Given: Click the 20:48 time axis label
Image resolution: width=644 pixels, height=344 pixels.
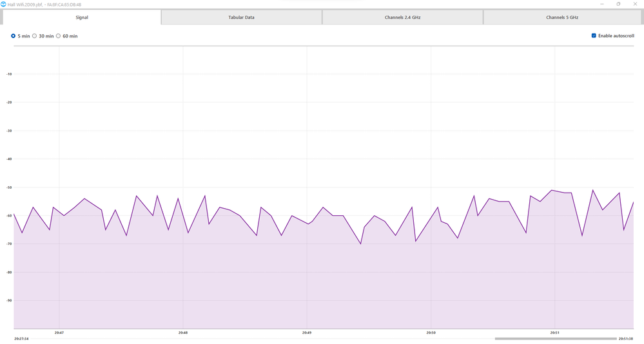Looking at the screenshot, I should [x=182, y=332].
